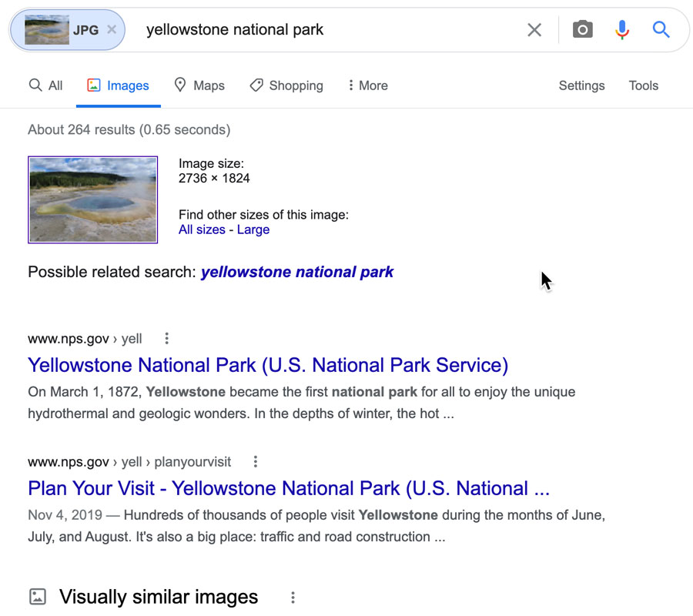
Task: Click the Visually similar images photo icon
Action: [x=37, y=596]
